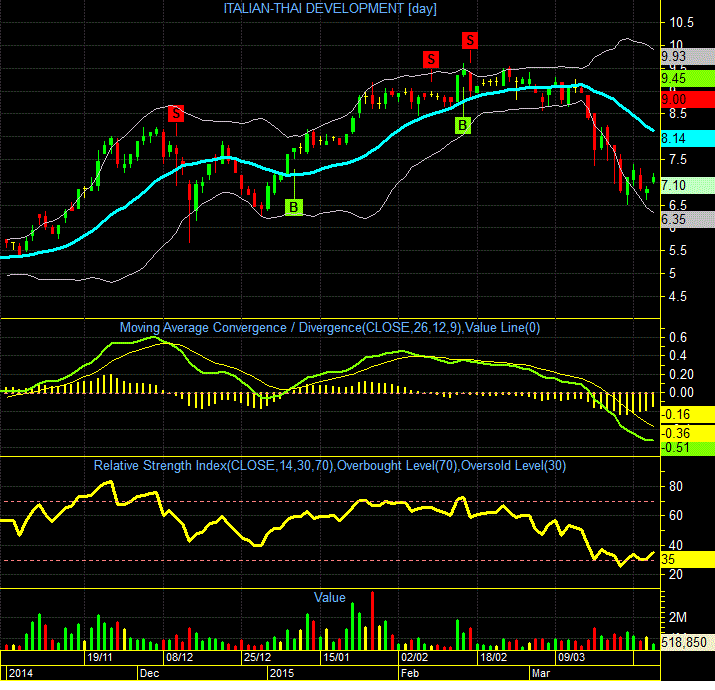Click the 02/02 date label
715x690 pixels.
click(x=414, y=657)
